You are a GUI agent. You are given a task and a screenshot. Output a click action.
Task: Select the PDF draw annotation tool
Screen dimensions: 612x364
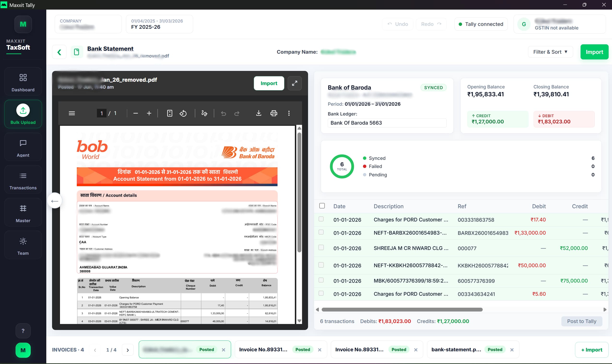click(x=204, y=113)
